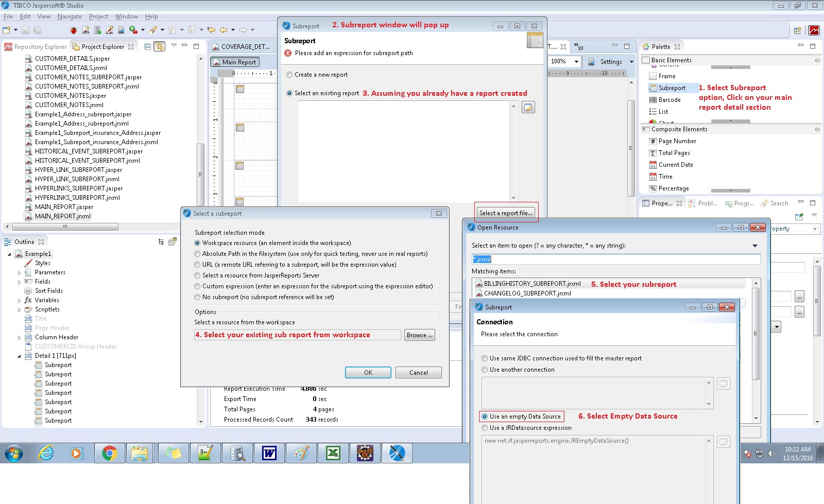
Task: Select the Subreport palette element
Action: (672, 88)
